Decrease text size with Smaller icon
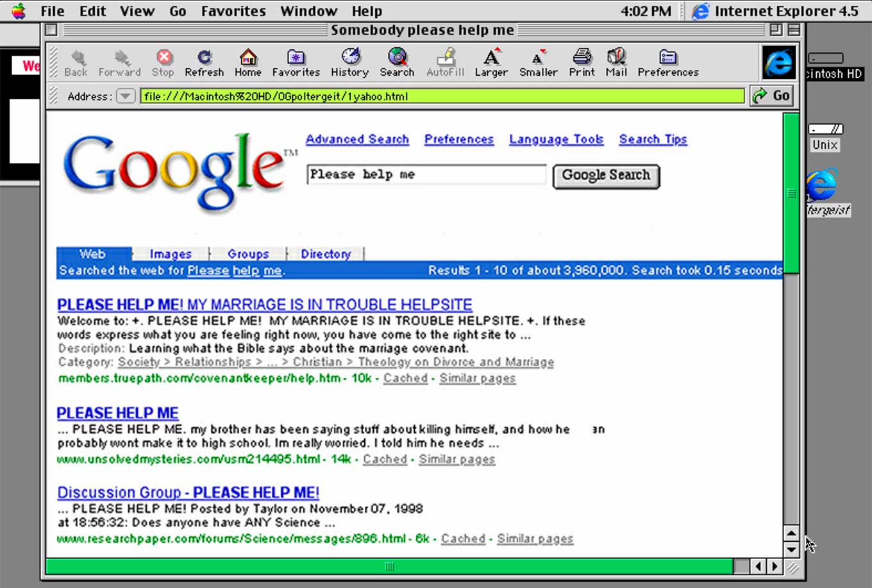The height and width of the screenshot is (588, 872). [x=538, y=58]
